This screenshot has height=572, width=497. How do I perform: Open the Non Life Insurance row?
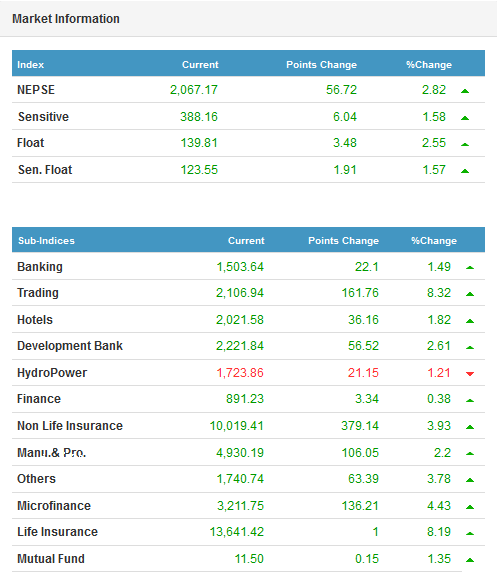click(248, 426)
